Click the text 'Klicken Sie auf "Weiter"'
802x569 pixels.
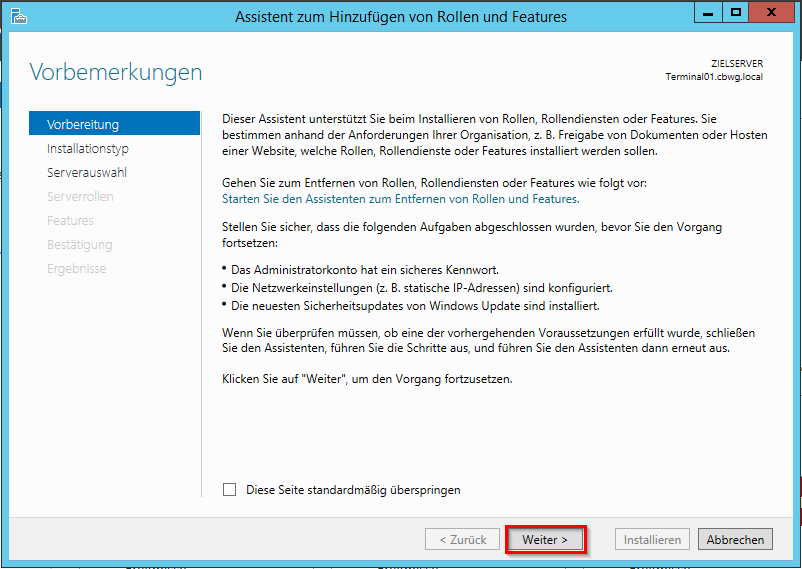click(286, 379)
